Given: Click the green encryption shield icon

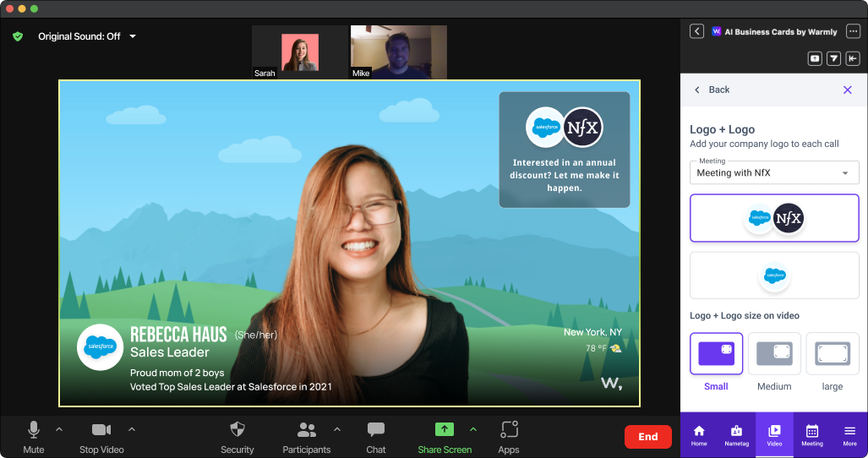Looking at the screenshot, I should tap(18, 36).
